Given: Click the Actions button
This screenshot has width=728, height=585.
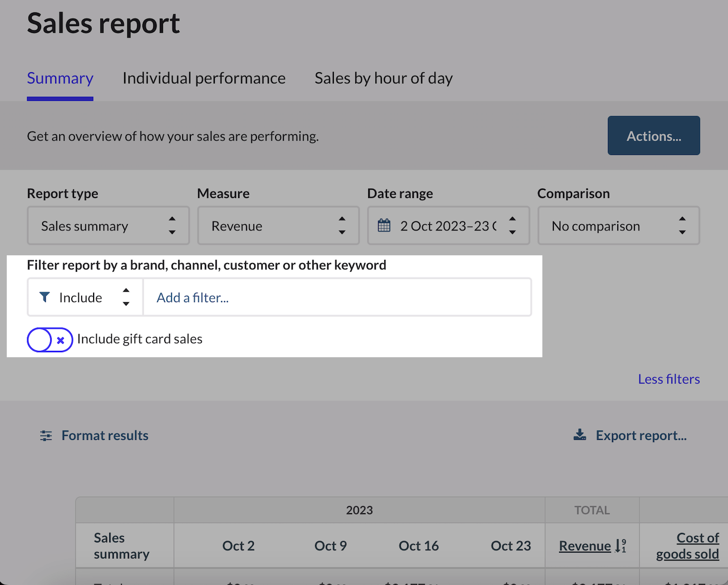Looking at the screenshot, I should coord(654,136).
